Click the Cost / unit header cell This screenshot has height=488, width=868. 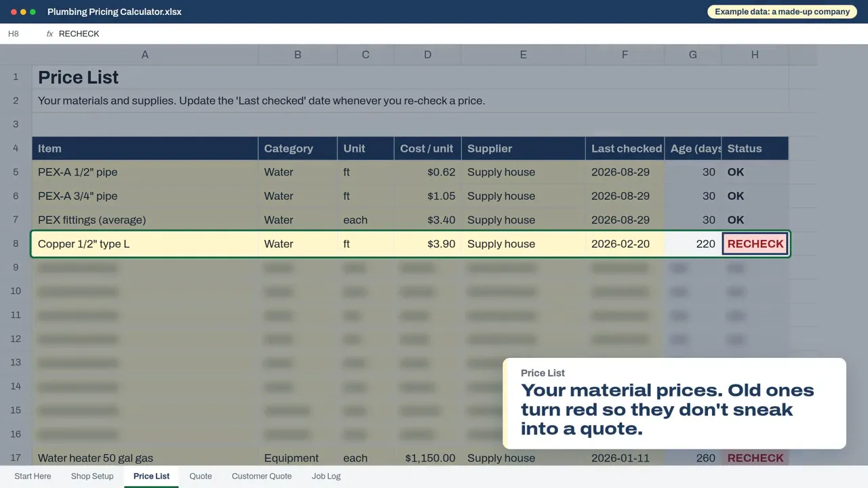tap(427, 148)
